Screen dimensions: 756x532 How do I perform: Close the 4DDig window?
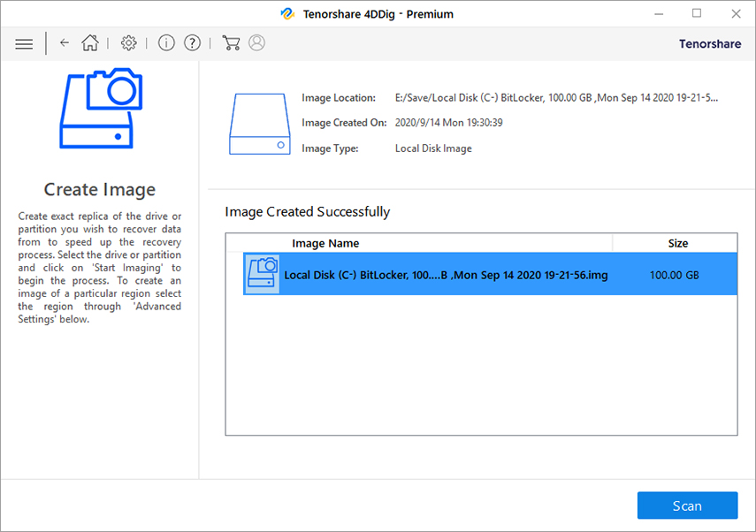click(736, 13)
